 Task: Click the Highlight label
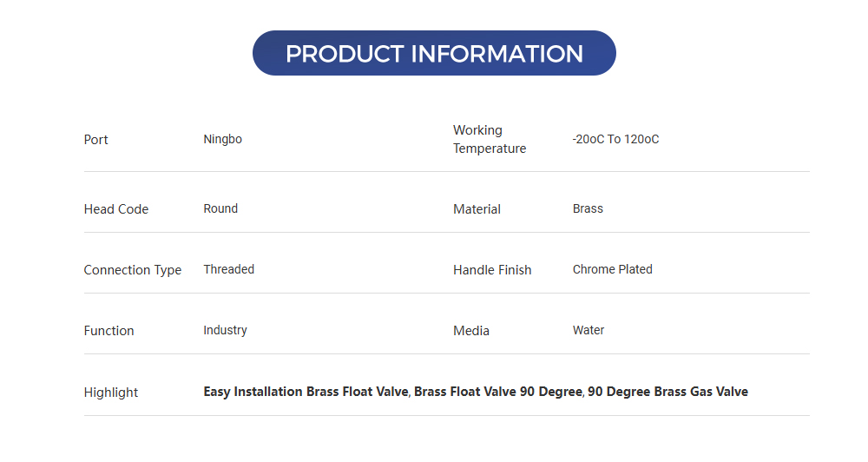[110, 393]
